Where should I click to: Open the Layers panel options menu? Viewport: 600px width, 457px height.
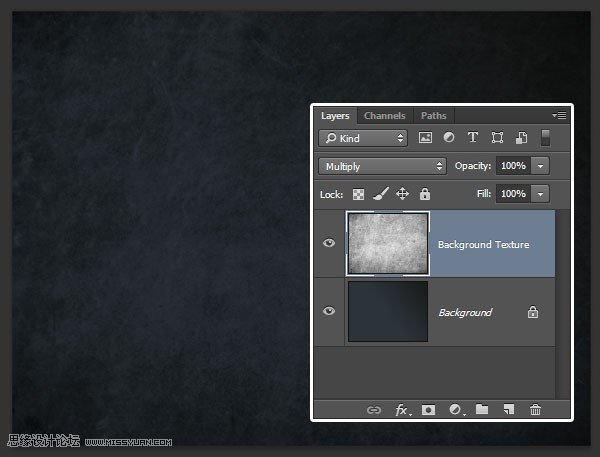click(x=559, y=116)
